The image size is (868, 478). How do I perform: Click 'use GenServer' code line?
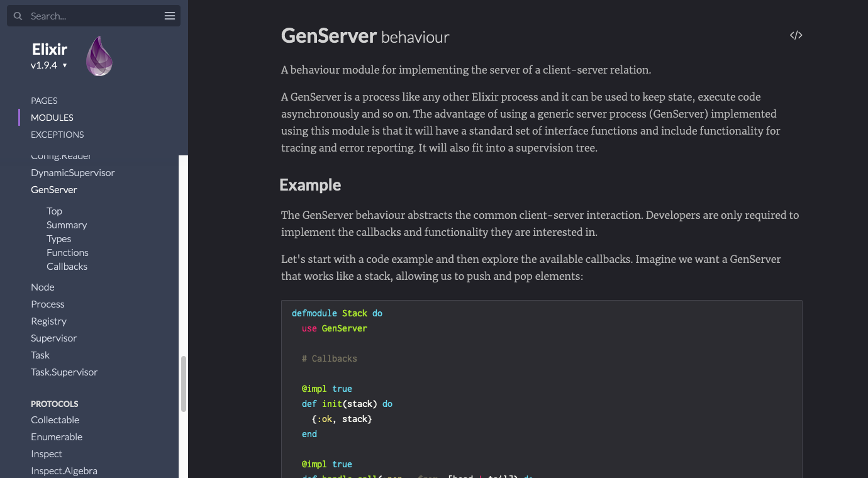(x=335, y=328)
